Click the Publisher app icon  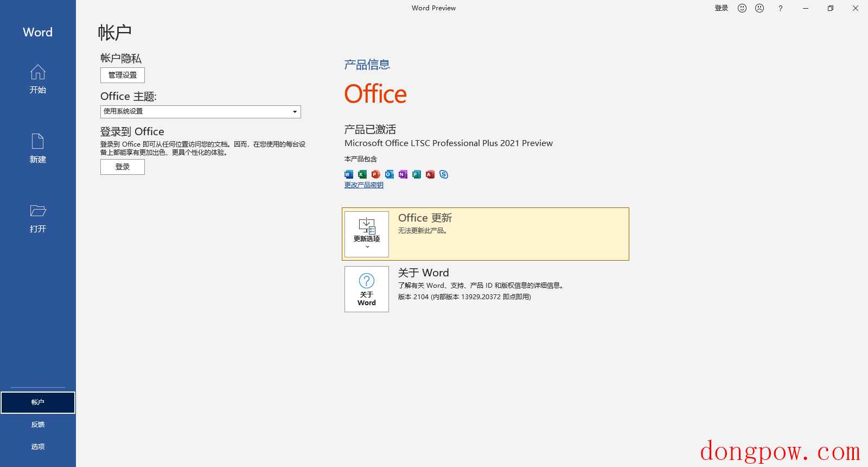(x=416, y=174)
